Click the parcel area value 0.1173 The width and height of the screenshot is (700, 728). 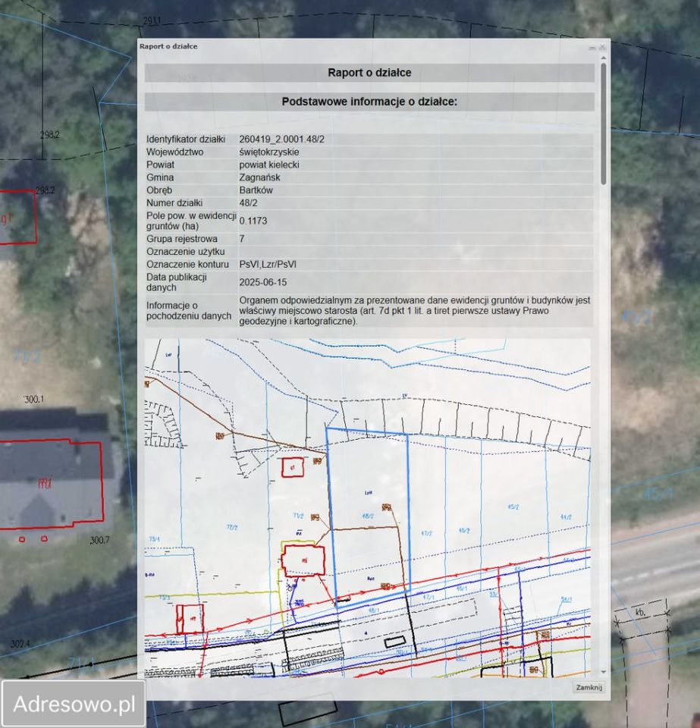[x=253, y=221]
